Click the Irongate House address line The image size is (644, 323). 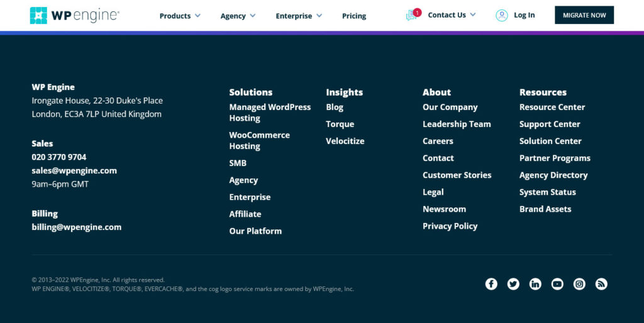point(97,101)
